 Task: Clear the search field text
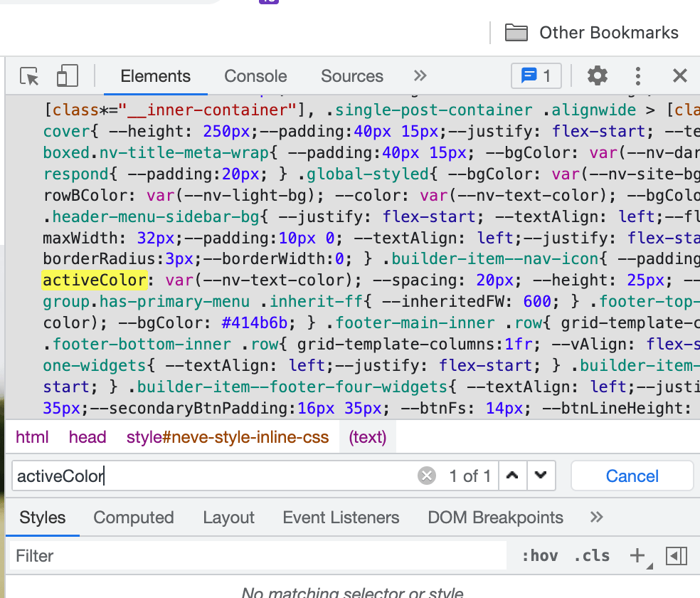coord(427,476)
